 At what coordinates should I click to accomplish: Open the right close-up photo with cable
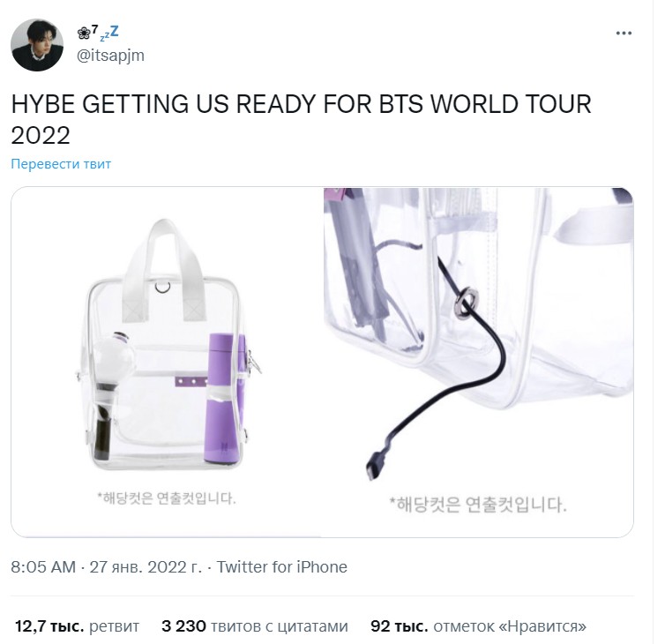pos(478,362)
